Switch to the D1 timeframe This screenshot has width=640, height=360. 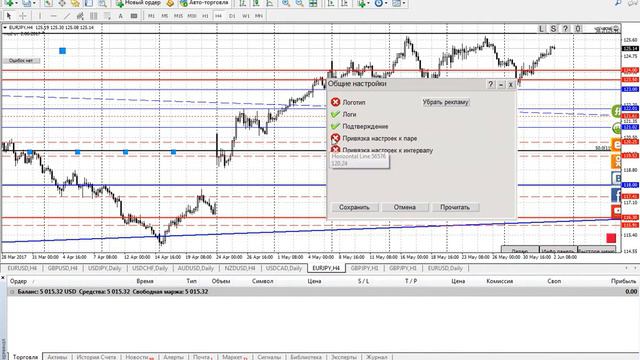[232, 16]
